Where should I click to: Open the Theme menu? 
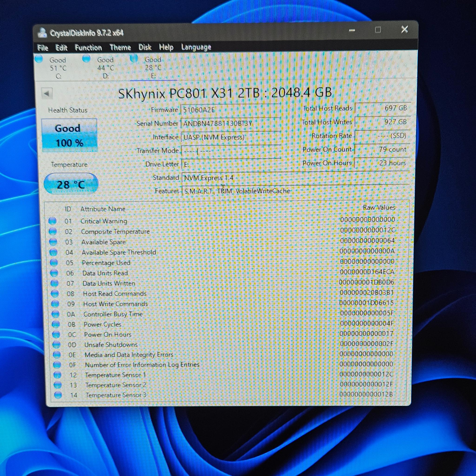(x=120, y=47)
